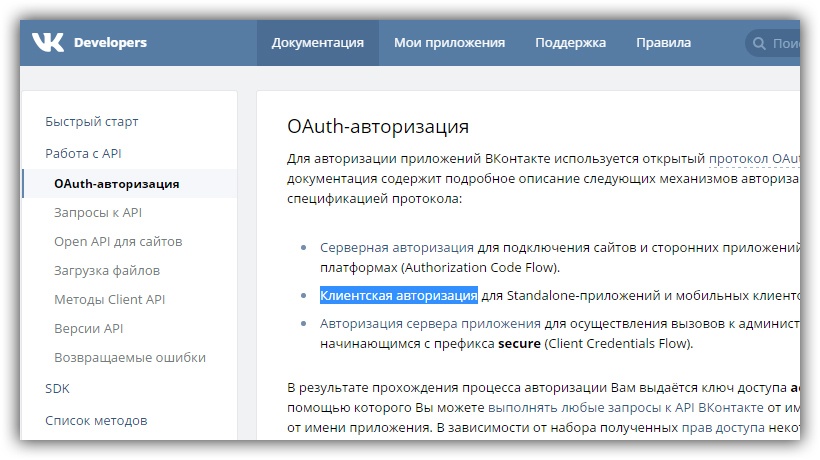Open the Developers home link

[110, 43]
